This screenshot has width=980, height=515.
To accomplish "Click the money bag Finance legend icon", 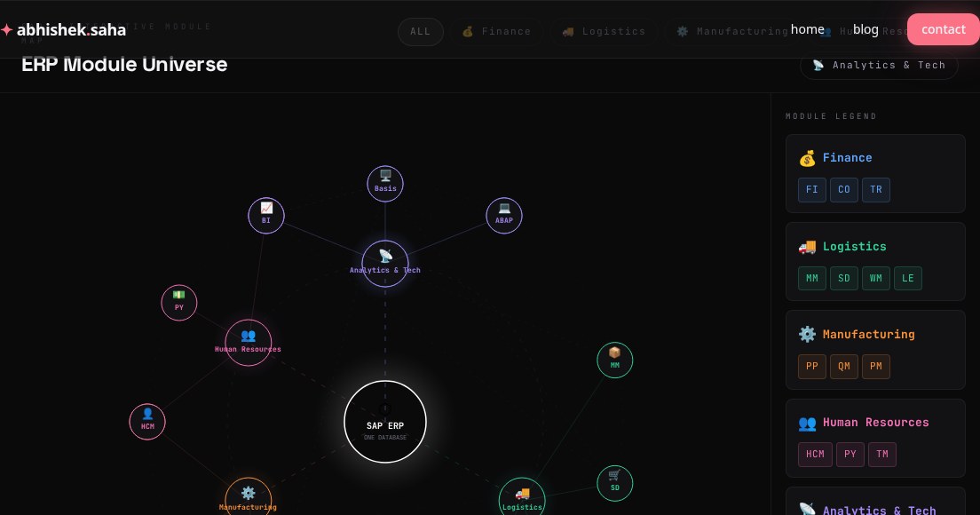I will tap(807, 158).
